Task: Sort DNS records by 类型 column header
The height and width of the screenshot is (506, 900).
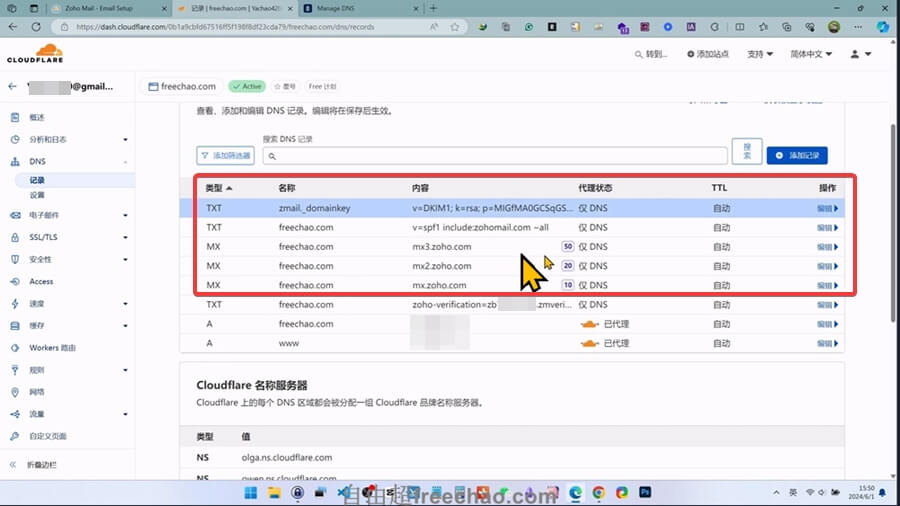Action: [x=218, y=188]
